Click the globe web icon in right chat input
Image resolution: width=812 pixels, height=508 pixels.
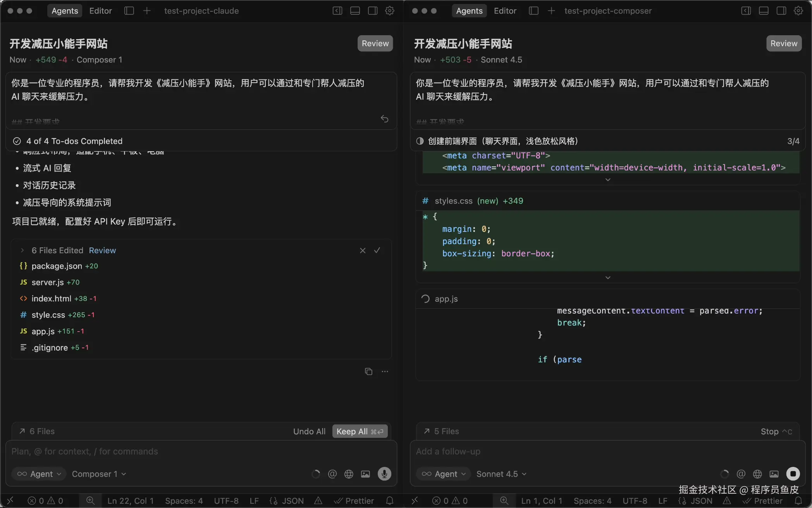pos(757,474)
